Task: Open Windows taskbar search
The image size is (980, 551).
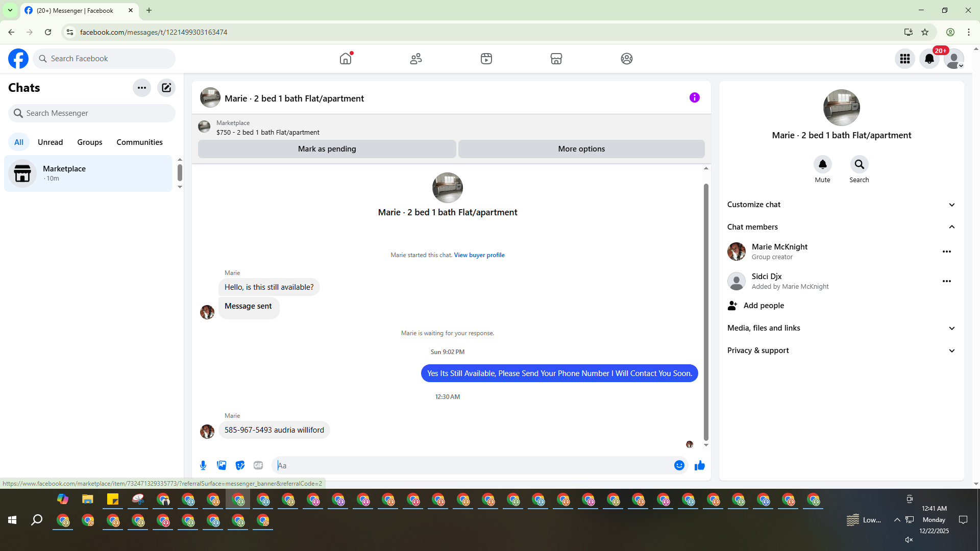Action: pos(37,520)
